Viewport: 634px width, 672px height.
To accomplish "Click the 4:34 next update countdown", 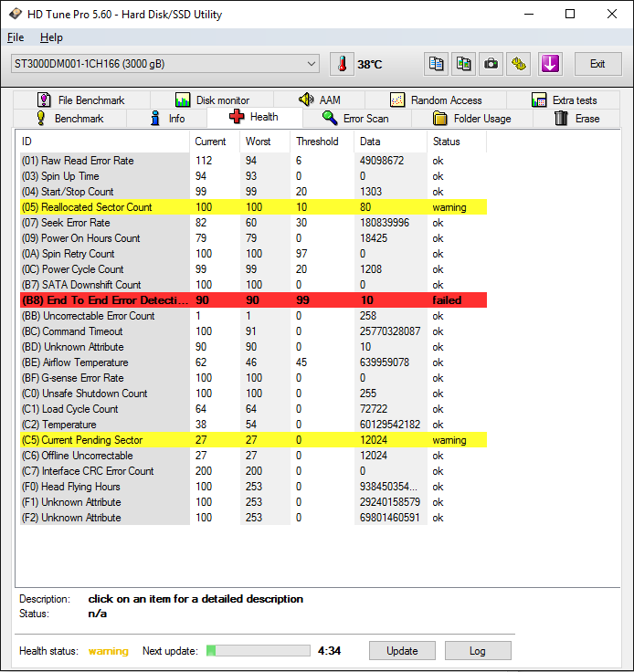I will 329,651.
